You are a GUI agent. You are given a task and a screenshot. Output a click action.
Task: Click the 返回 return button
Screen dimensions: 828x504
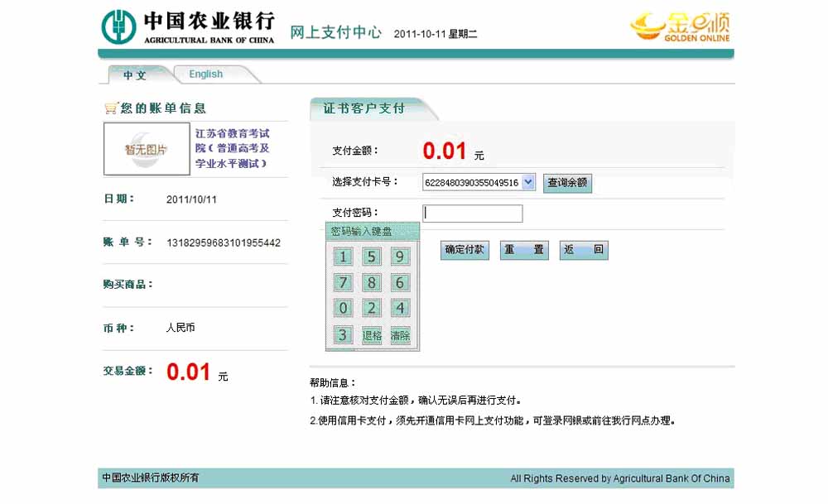[x=584, y=250]
